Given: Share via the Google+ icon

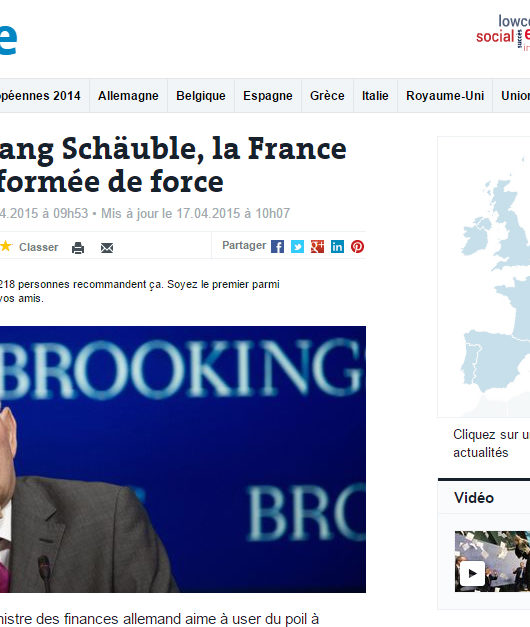Looking at the screenshot, I should pyautogui.click(x=317, y=247).
